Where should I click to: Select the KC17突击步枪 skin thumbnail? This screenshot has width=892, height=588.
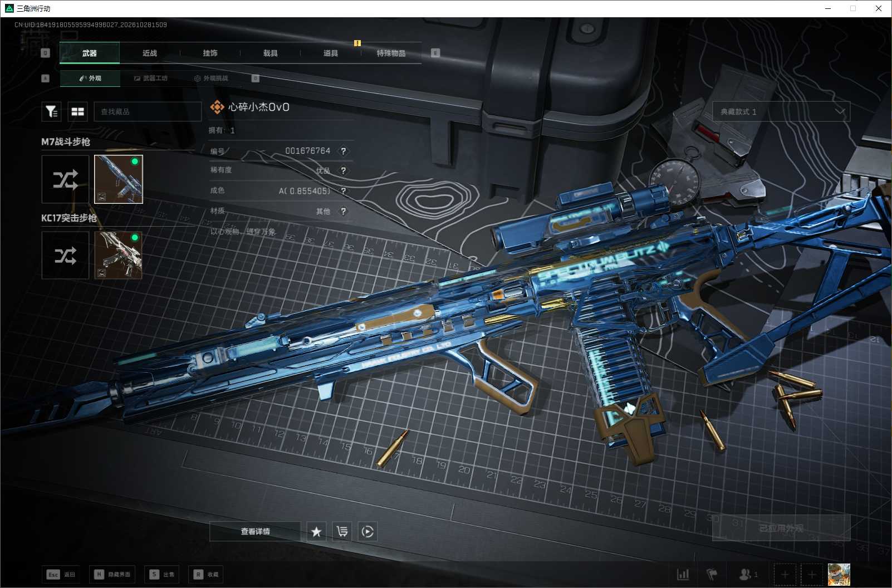(119, 256)
